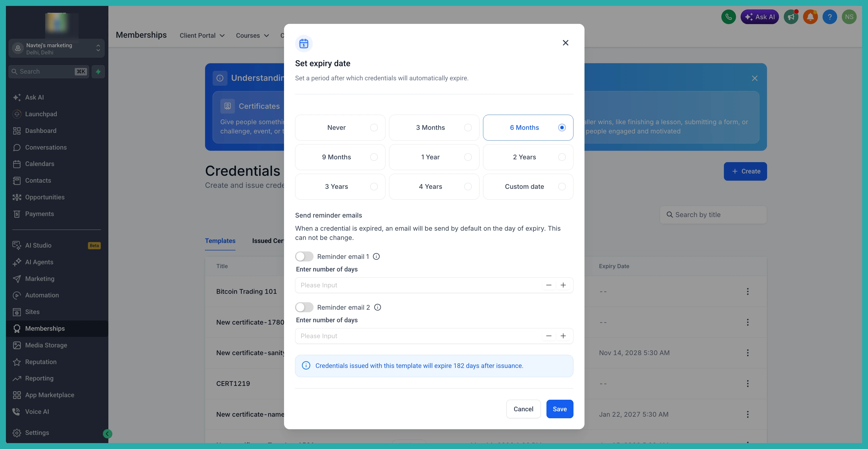Click the green lightning quick-action icon

click(98, 71)
